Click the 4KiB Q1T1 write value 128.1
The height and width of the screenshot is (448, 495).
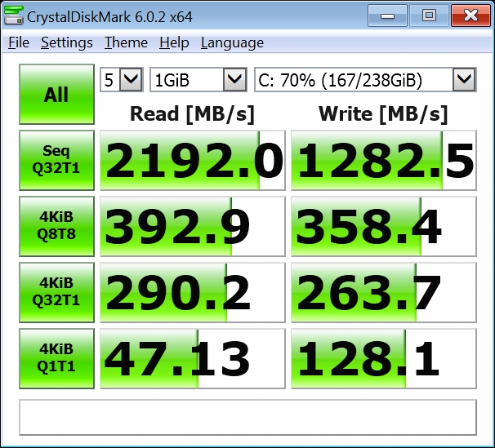pyautogui.click(x=384, y=359)
